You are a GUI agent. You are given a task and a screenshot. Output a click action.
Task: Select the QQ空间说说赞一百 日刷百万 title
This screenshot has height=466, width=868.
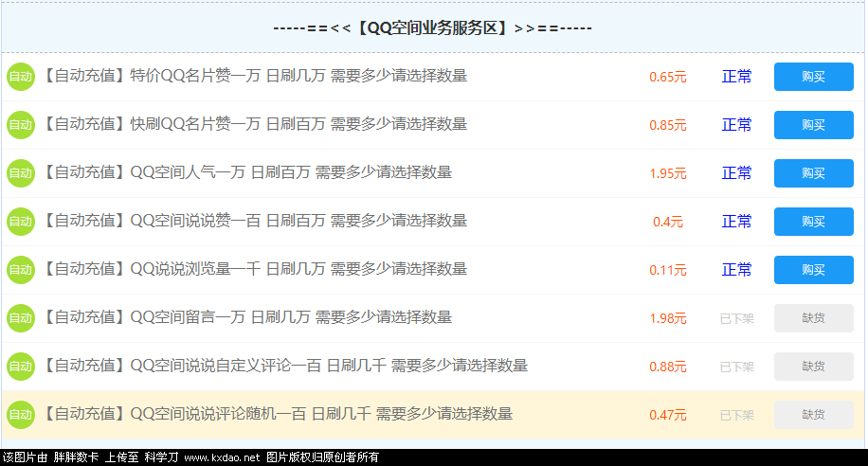click(255, 221)
